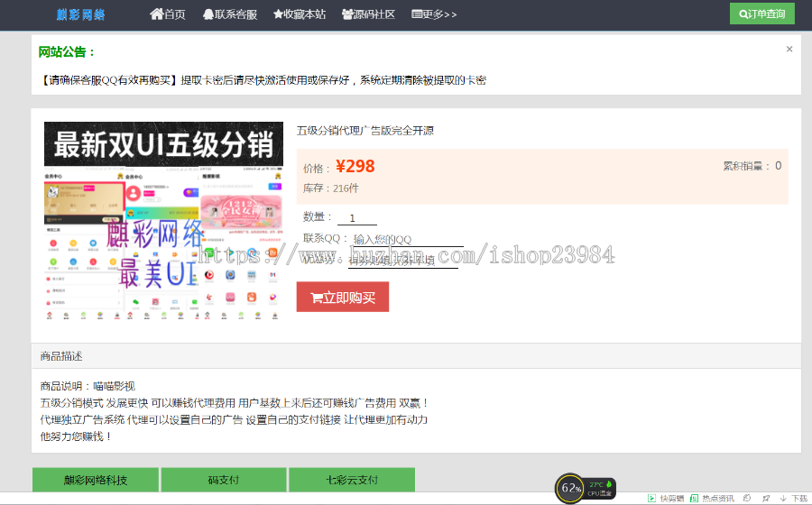Click the red 立即购买 button

[342, 297]
